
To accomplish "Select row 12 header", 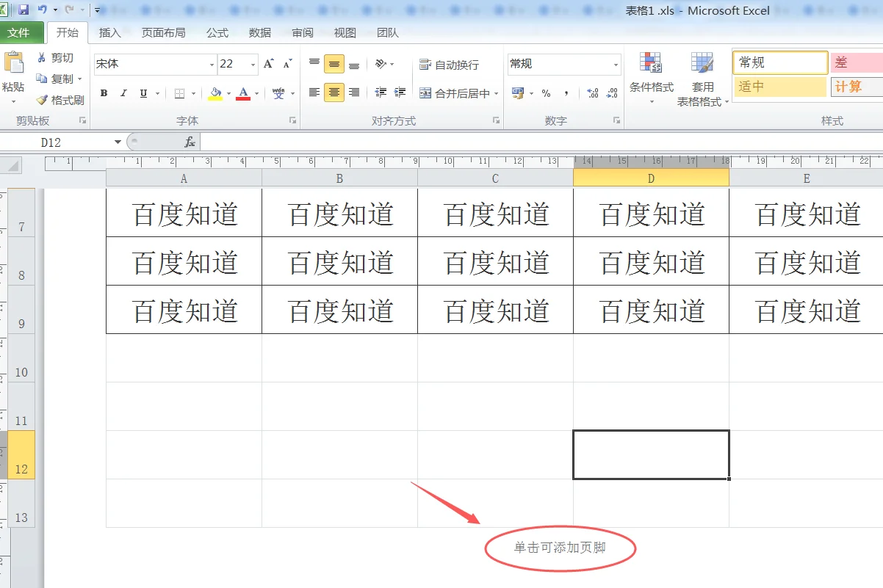I will pos(21,455).
